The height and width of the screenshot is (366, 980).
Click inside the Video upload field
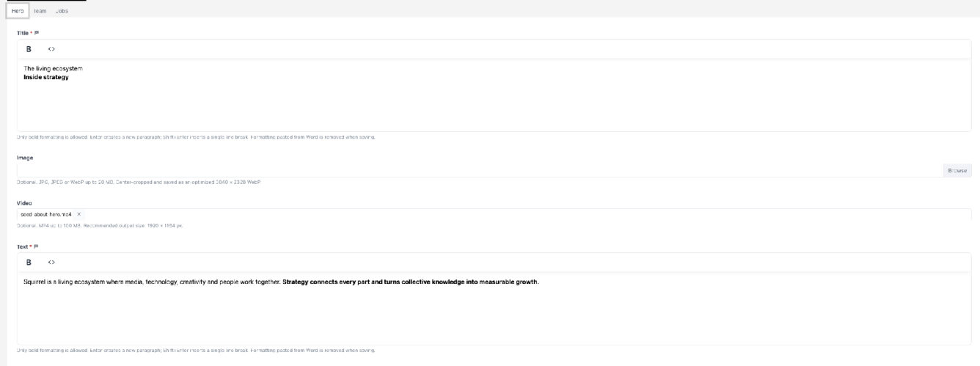point(494,214)
